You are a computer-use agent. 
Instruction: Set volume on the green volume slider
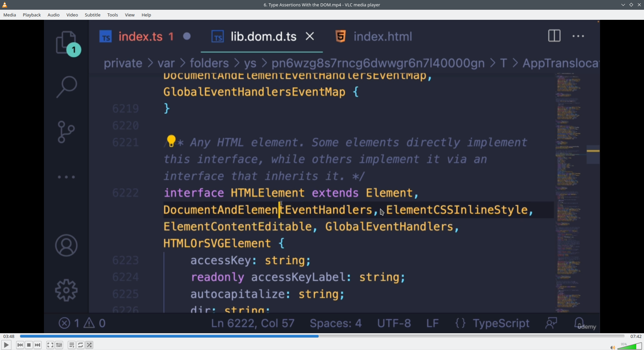click(630, 346)
